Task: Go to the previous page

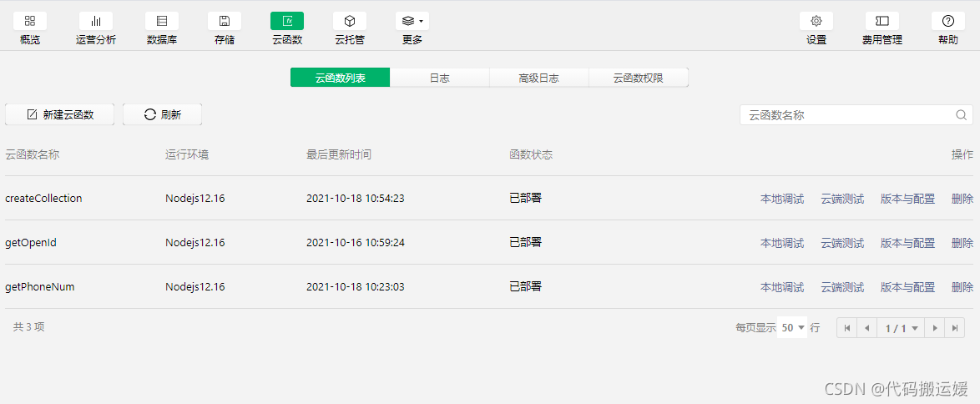Action: point(866,328)
